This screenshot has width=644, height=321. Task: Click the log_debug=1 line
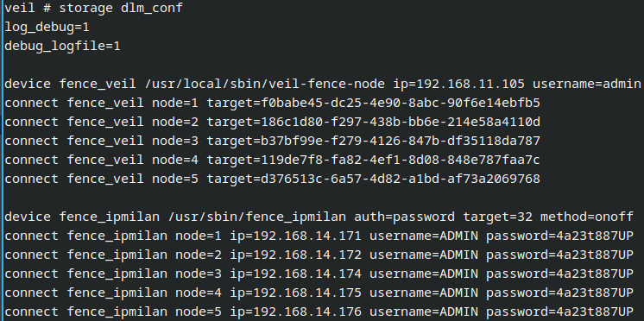(x=47, y=27)
